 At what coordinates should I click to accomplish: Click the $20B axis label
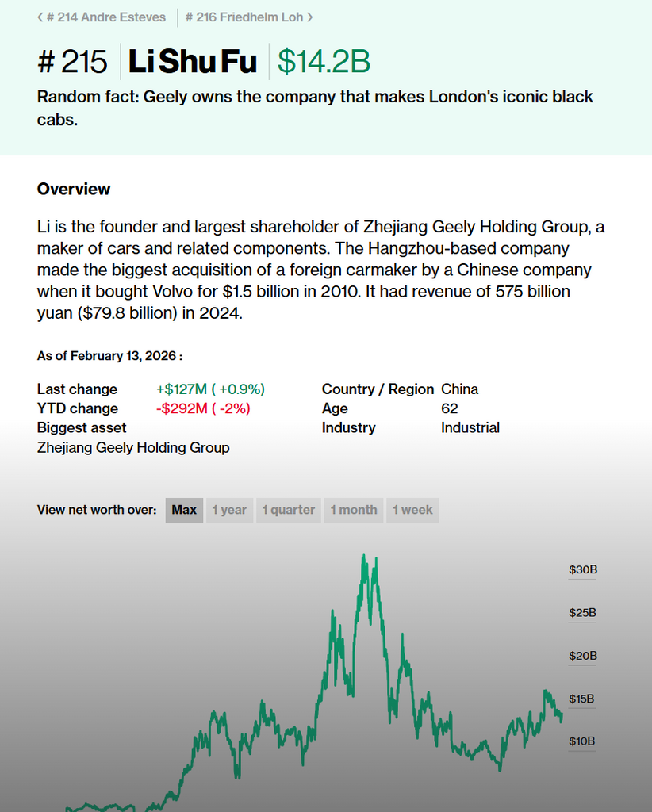pyautogui.click(x=582, y=656)
